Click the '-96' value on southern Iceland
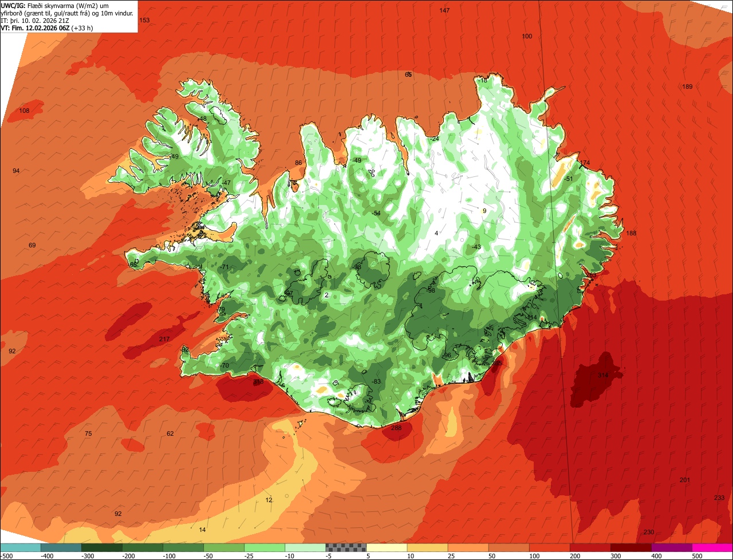 (x=447, y=355)
